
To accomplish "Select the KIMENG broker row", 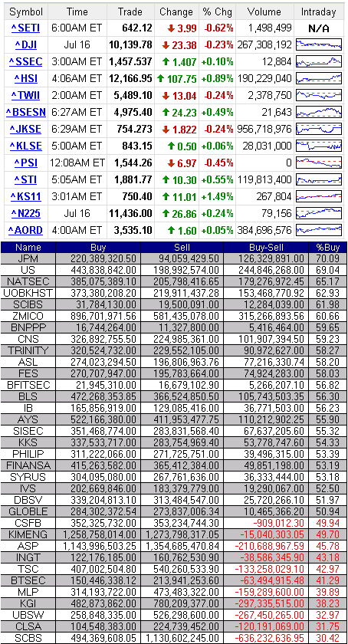I will pos(174,534).
